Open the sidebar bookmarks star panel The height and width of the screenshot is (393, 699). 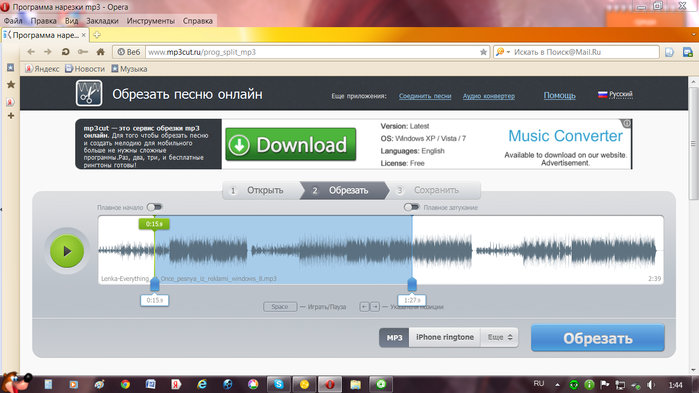(11, 85)
